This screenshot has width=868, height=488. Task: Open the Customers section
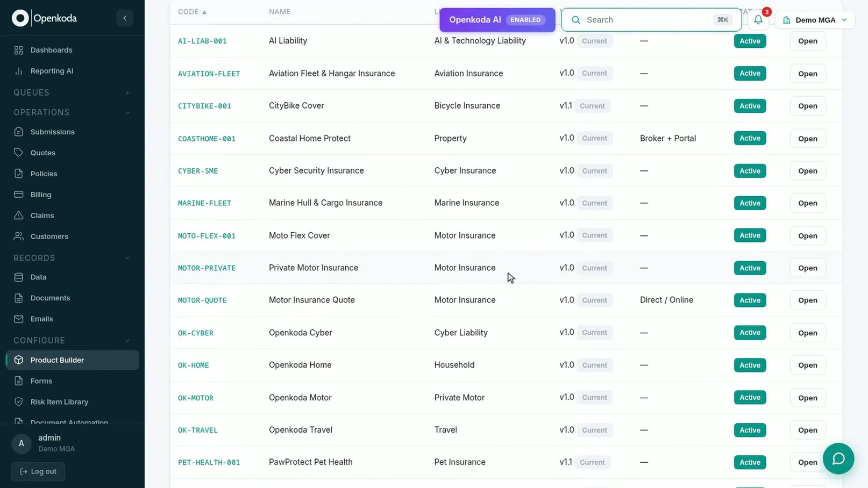pos(72,236)
